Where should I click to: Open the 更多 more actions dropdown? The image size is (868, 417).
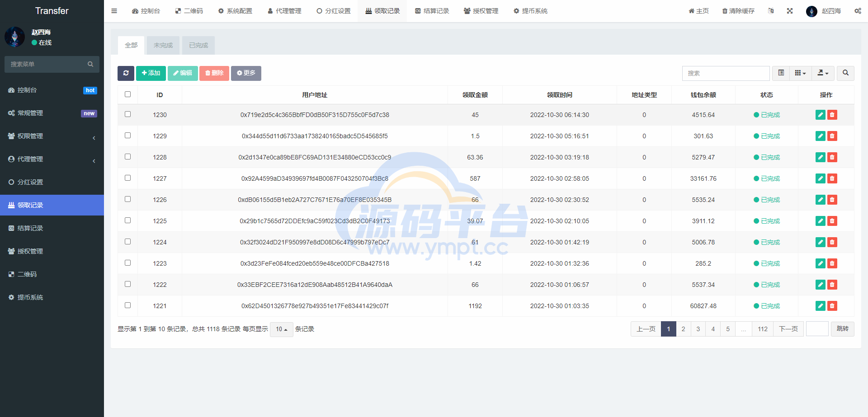pyautogui.click(x=246, y=73)
